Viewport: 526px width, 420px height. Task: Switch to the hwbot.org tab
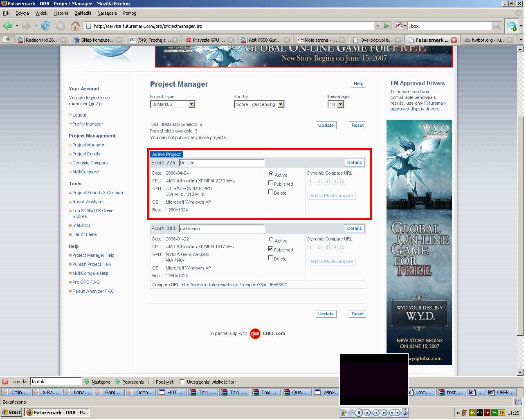[488, 40]
